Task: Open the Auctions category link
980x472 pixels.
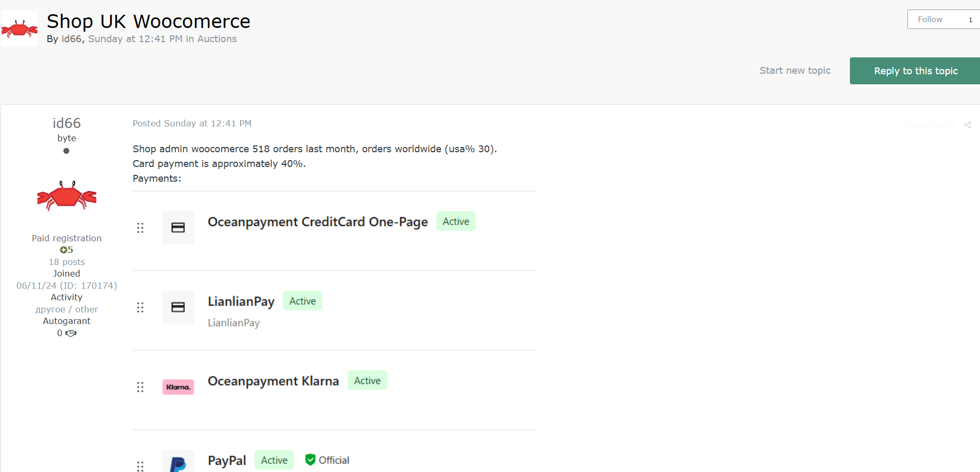Action: 217,39
